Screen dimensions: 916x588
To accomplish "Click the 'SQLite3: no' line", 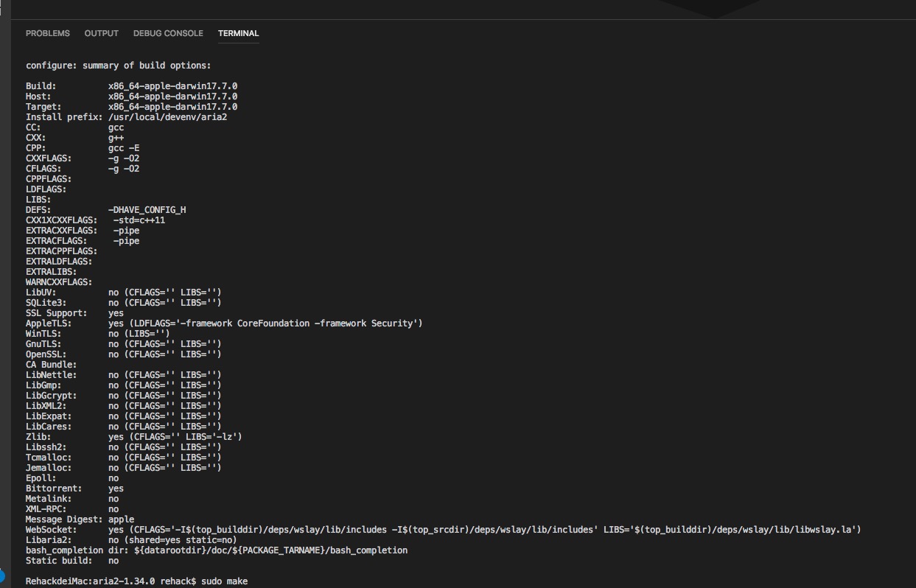I will pos(124,303).
